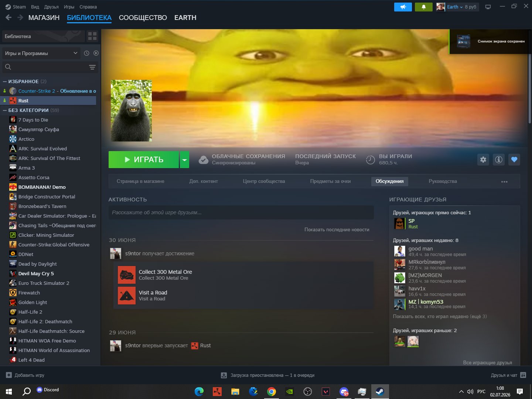This screenshot has width=532, height=399.
Task: Launch Chrome from Windows taskbar
Action: click(272, 392)
